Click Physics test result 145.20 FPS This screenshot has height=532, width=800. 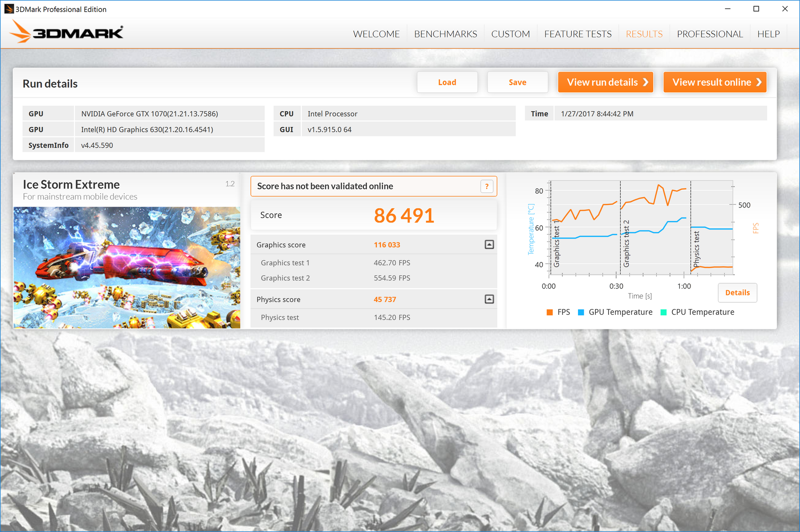click(x=392, y=317)
